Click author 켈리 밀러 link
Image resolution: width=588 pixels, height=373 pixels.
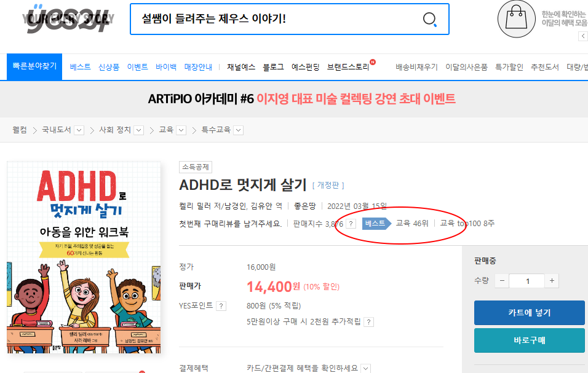tap(196, 206)
